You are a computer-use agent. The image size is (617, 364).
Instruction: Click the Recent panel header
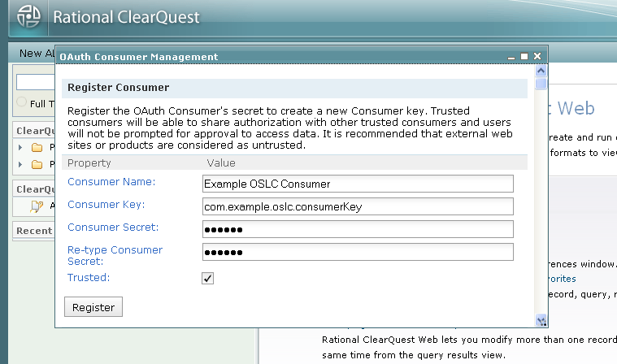(x=34, y=231)
